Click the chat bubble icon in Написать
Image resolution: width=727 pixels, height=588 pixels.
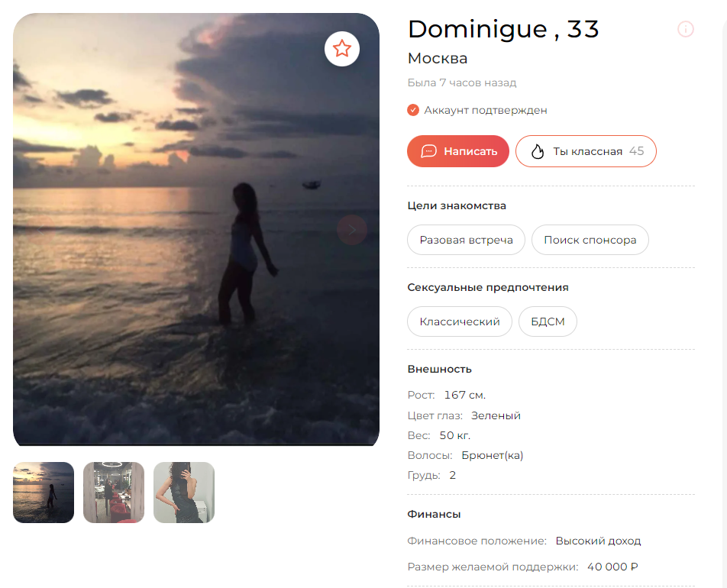(428, 151)
